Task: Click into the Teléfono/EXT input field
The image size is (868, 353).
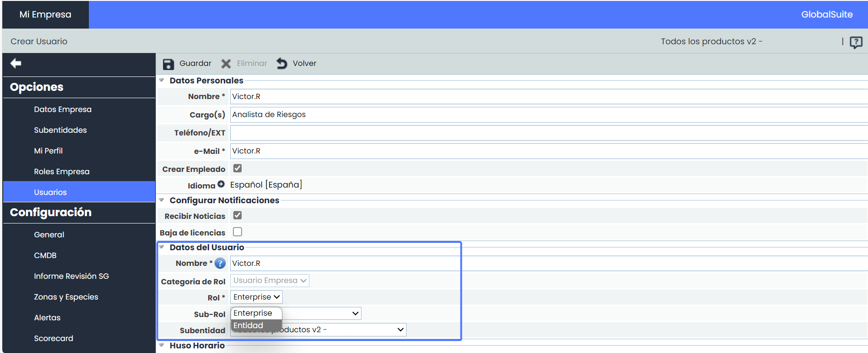Action: 548,133
